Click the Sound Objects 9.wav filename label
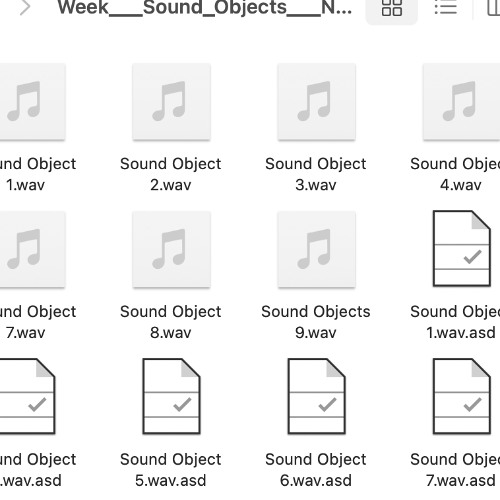The width and height of the screenshot is (500, 500). coord(316,322)
